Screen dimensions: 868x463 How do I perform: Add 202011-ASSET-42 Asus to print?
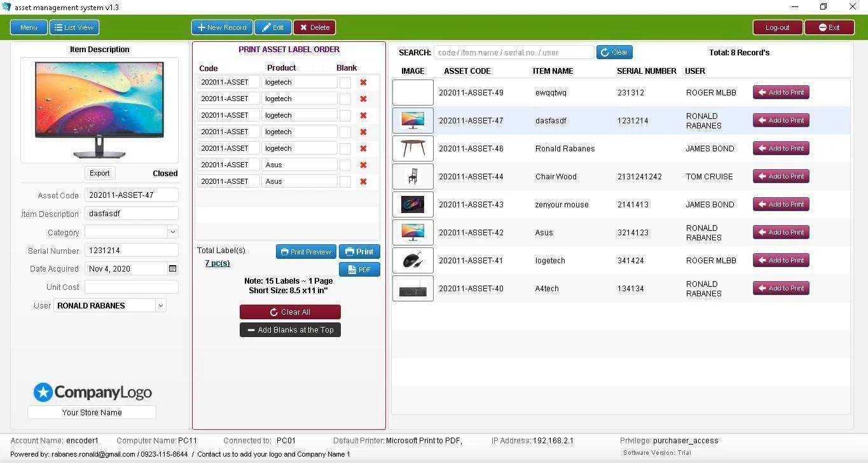(x=781, y=232)
